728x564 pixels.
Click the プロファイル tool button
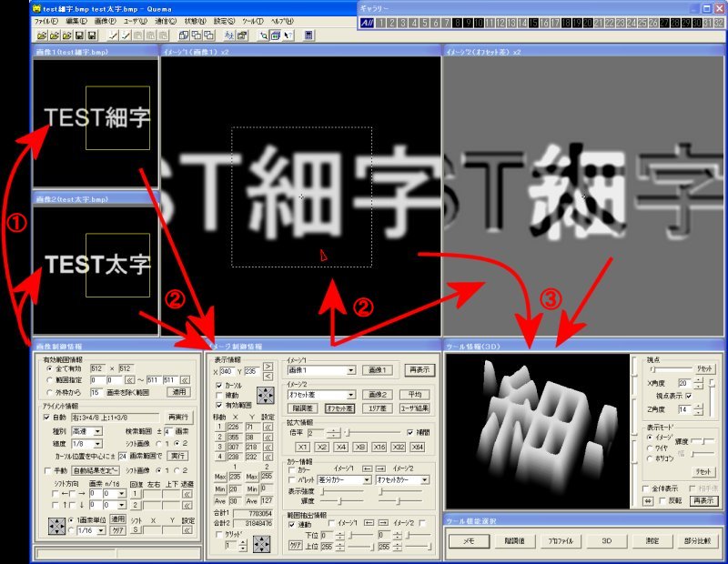pos(561,540)
